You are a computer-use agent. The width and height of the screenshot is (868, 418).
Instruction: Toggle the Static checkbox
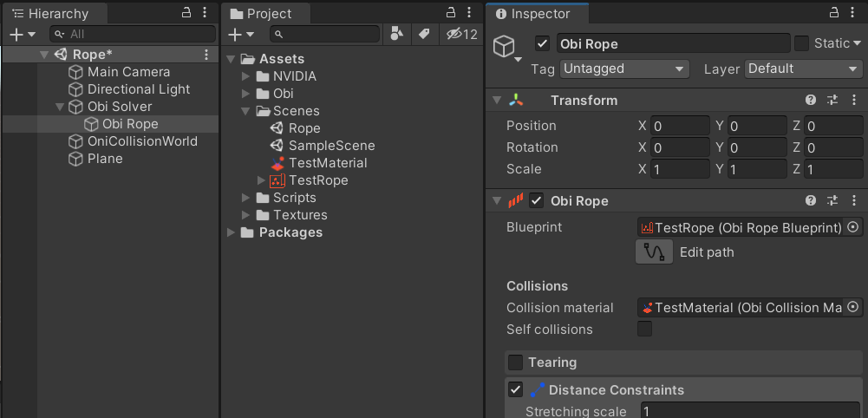(801, 43)
